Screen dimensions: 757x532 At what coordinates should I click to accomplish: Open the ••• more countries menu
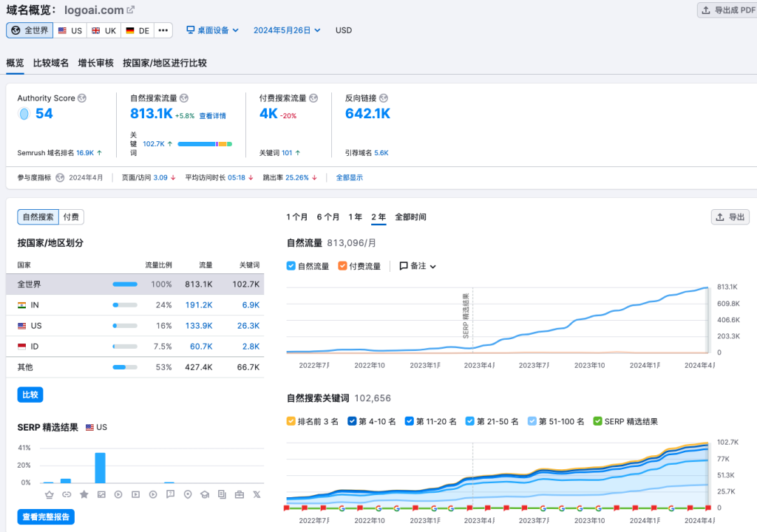coord(163,30)
